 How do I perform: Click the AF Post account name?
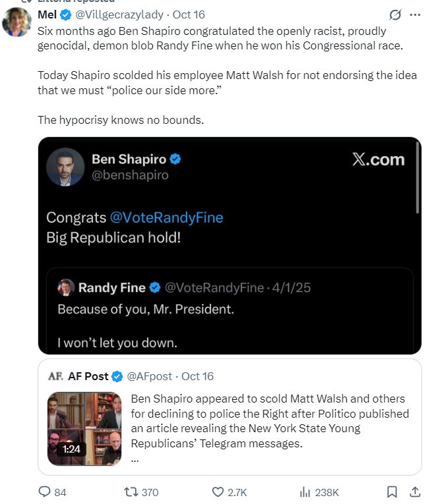click(88, 376)
